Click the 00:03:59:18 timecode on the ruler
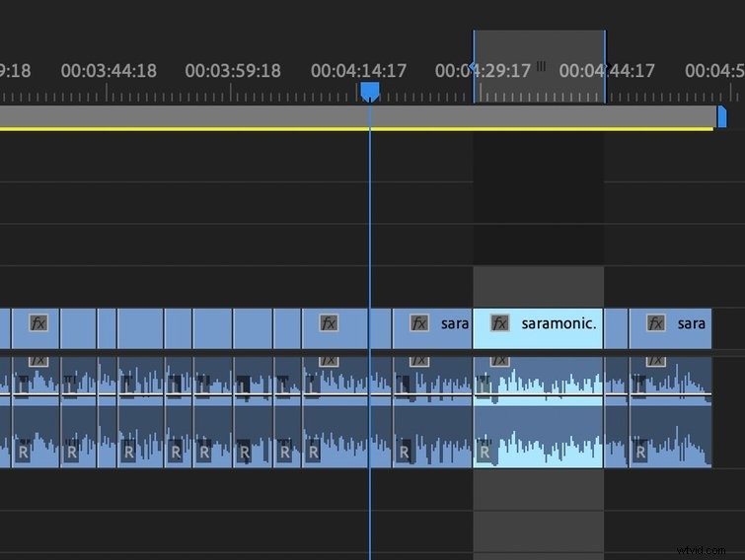 [233, 71]
